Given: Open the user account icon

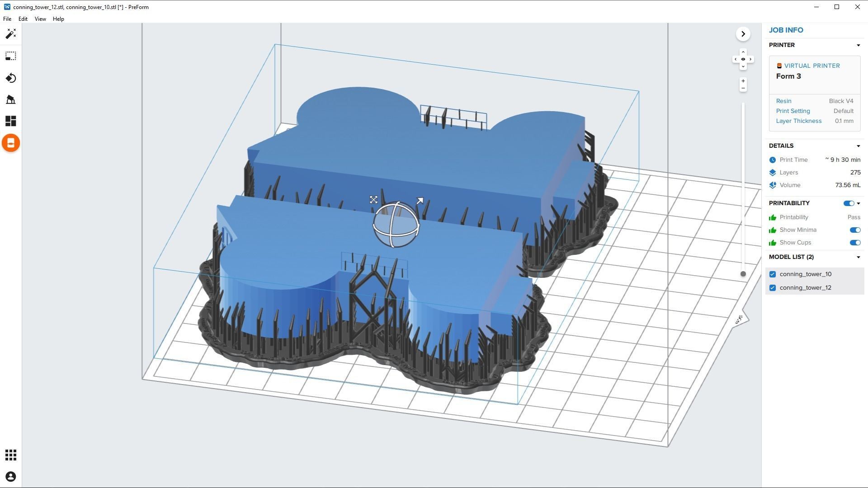Looking at the screenshot, I should [x=11, y=477].
